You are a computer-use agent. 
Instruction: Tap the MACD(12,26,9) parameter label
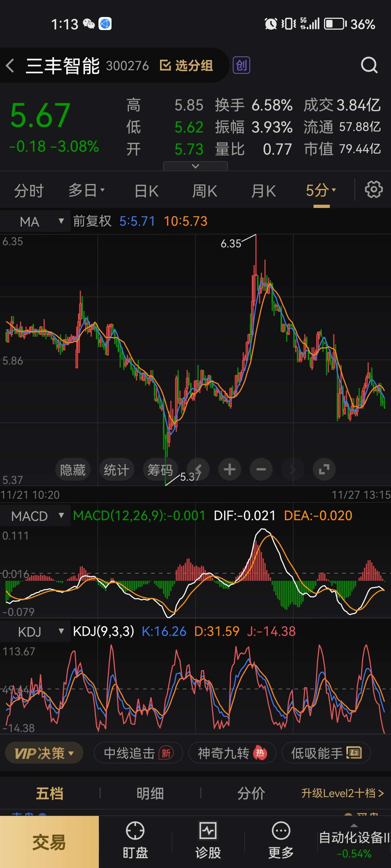coord(139,515)
